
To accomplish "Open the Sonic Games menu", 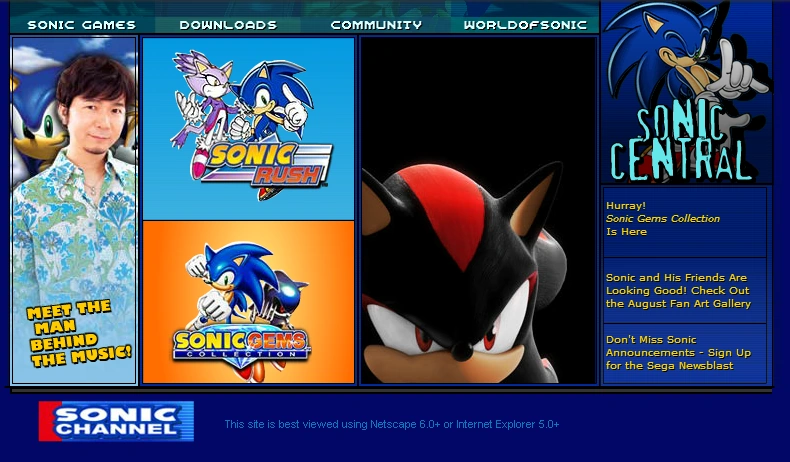I will (81, 25).
